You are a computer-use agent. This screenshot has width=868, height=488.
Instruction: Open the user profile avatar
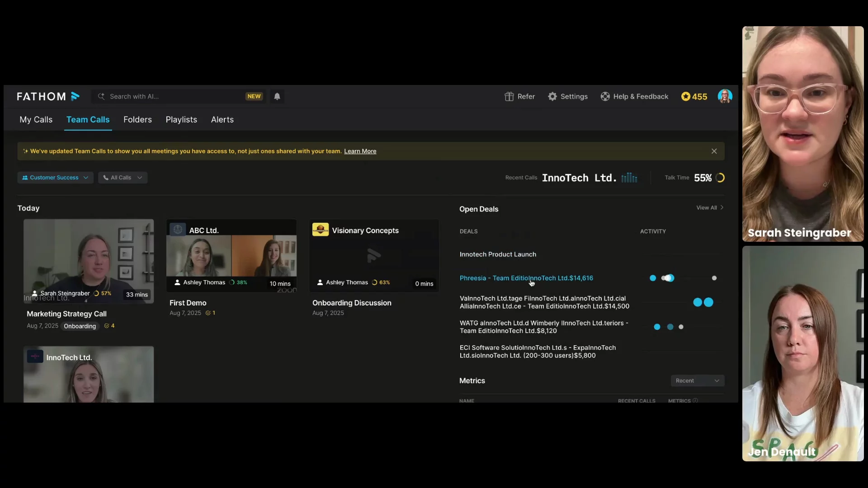[x=725, y=96]
